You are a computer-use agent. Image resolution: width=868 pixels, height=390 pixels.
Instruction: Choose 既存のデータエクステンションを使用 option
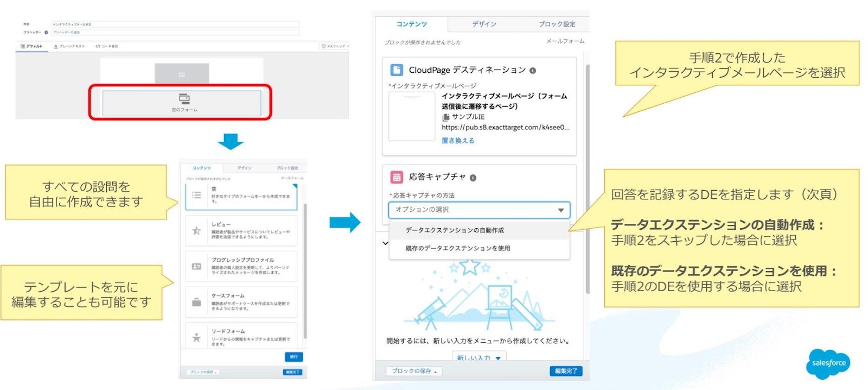point(479,248)
